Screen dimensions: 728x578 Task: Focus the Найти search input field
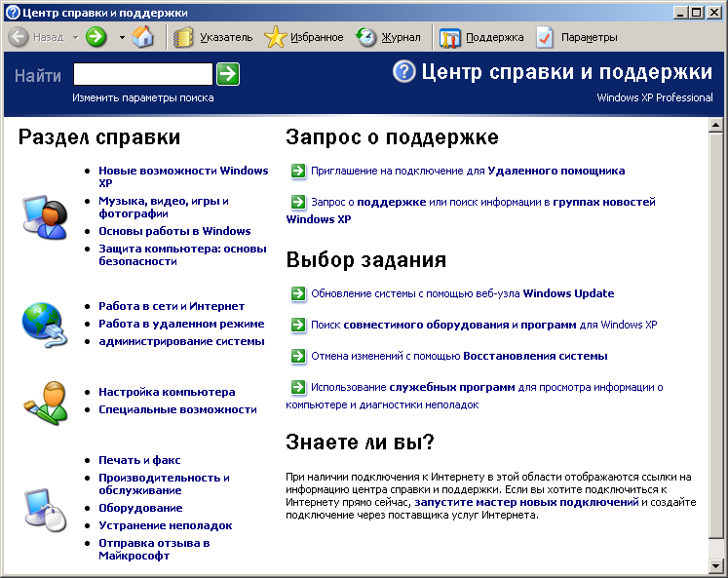click(143, 74)
